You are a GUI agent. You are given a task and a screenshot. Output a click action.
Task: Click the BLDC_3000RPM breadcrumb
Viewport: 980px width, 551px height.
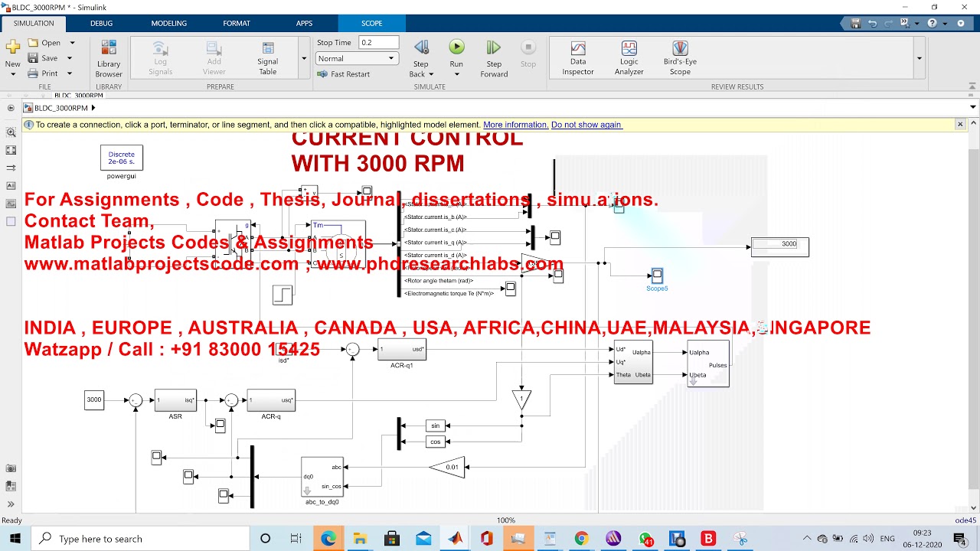[x=60, y=108]
